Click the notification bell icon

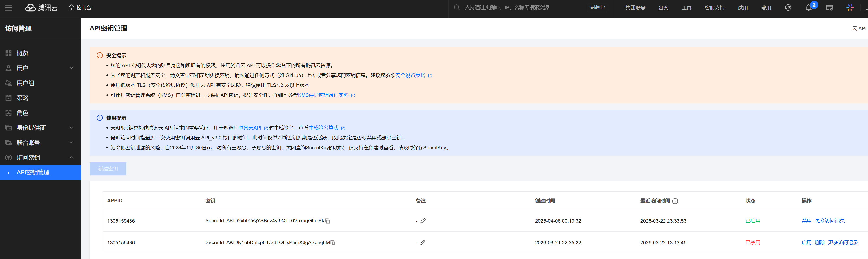click(808, 8)
